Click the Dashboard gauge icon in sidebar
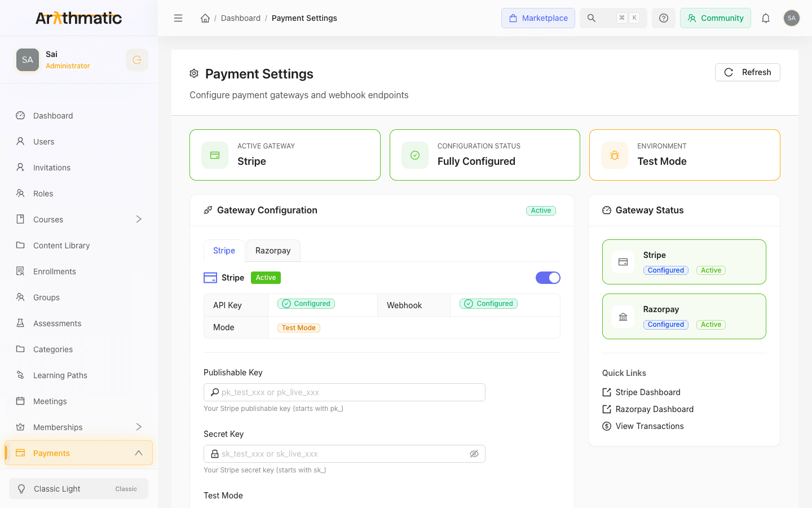The width and height of the screenshot is (812, 508). coord(20,115)
